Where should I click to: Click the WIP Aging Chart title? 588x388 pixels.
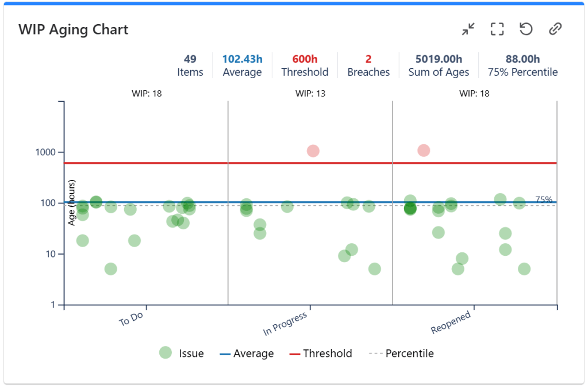[73, 30]
